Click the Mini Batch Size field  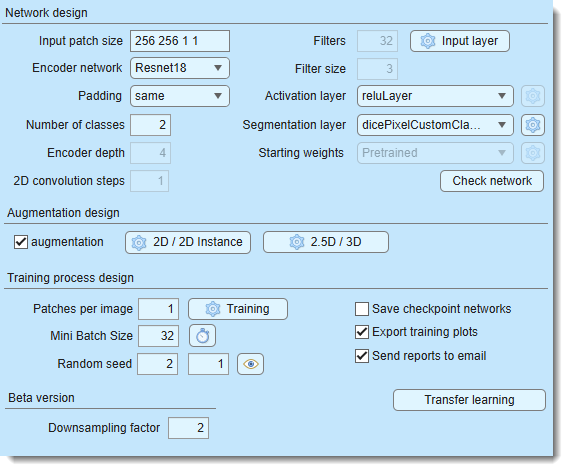coord(158,336)
